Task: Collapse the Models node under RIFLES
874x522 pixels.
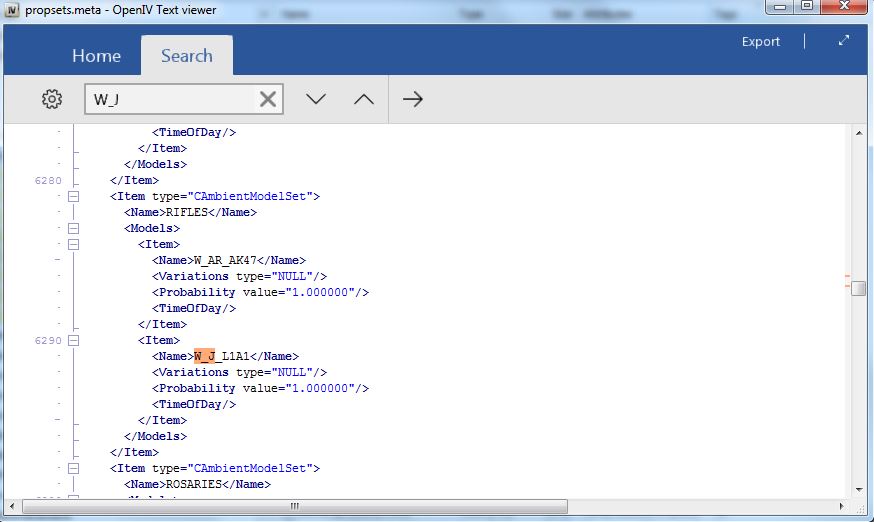Action: [x=73, y=228]
